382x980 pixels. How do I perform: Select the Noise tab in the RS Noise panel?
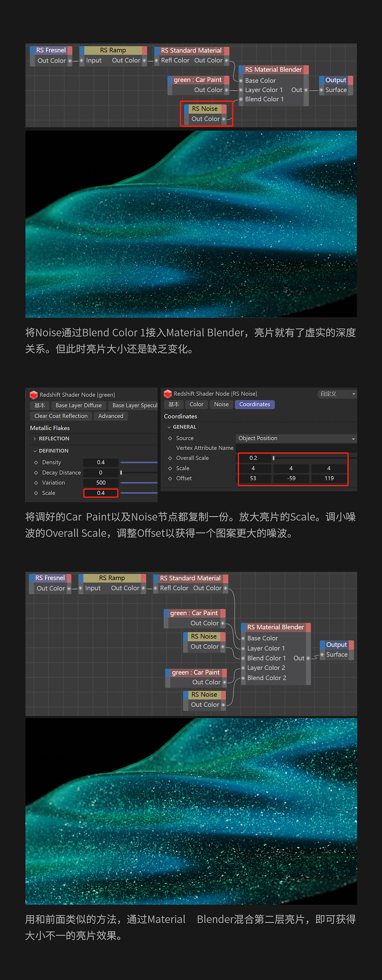221,404
